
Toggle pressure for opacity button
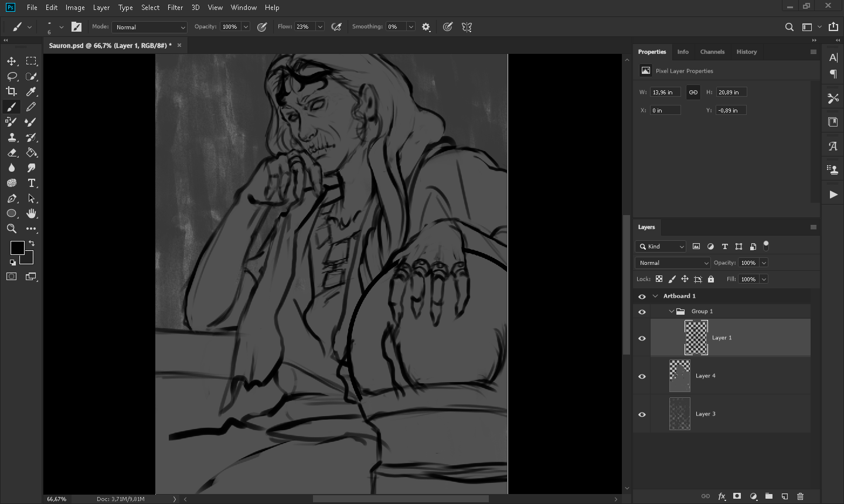pos(262,27)
